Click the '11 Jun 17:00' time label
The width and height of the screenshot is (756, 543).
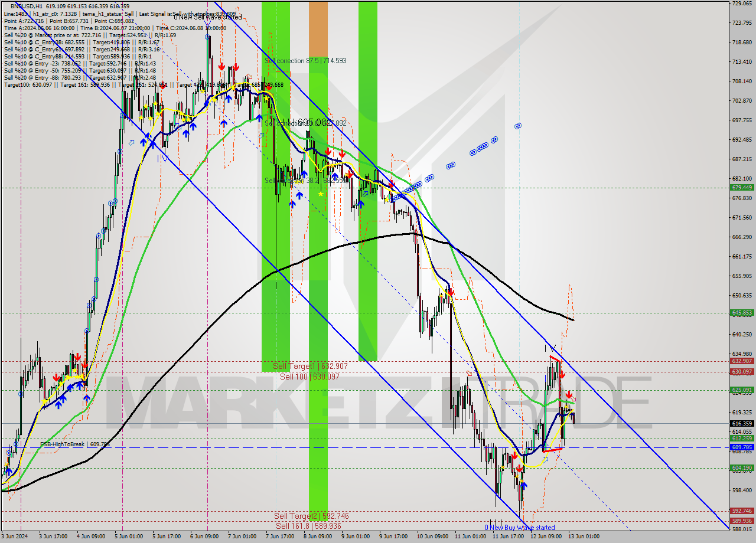coord(507,537)
